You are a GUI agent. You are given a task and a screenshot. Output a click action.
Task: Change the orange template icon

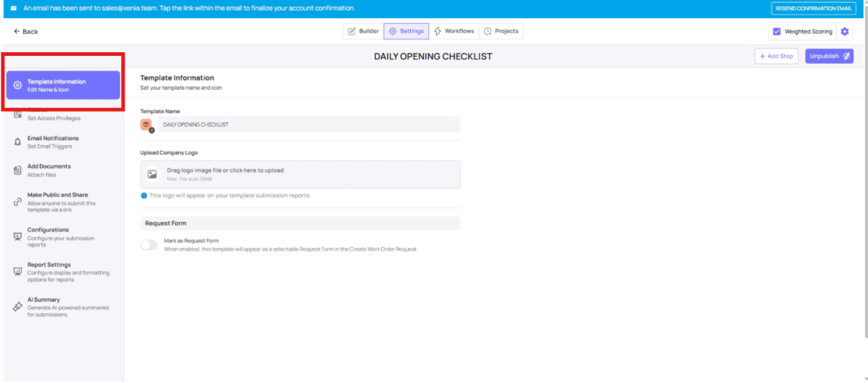click(146, 125)
